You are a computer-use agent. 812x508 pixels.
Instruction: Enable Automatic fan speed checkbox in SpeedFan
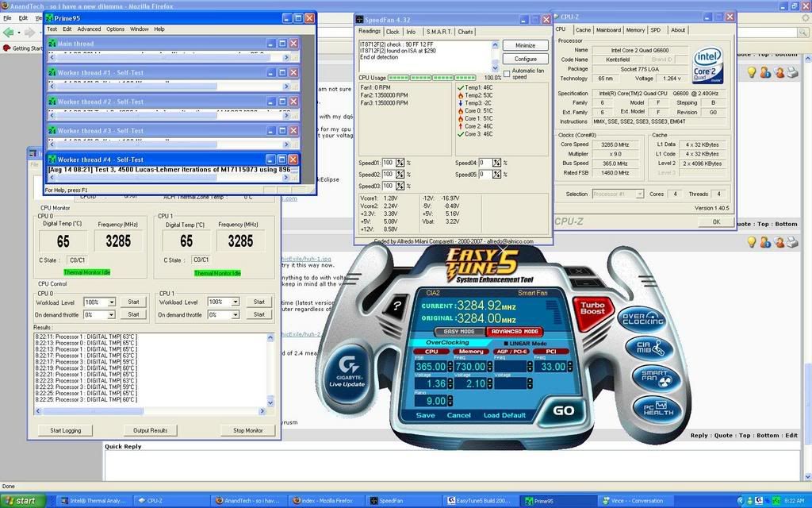(507, 74)
